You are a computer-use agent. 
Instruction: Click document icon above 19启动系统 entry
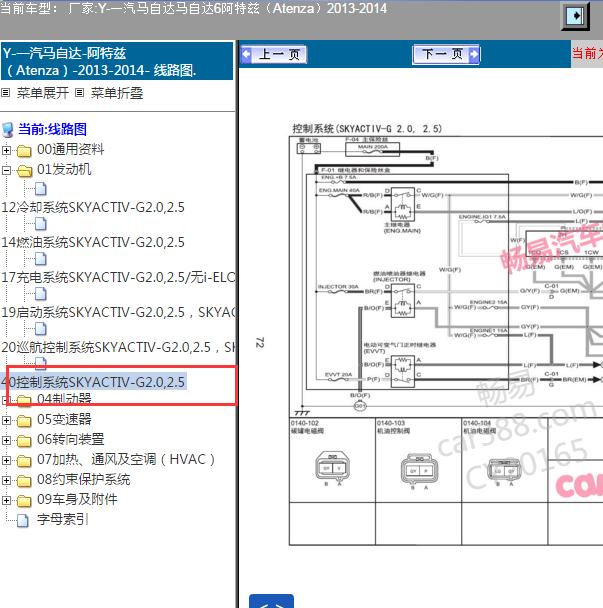pos(41,294)
